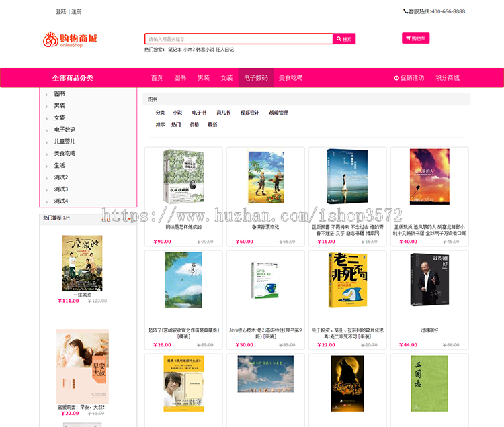Expand chevron beside 测试2
The height and width of the screenshot is (427, 504).
(46, 178)
